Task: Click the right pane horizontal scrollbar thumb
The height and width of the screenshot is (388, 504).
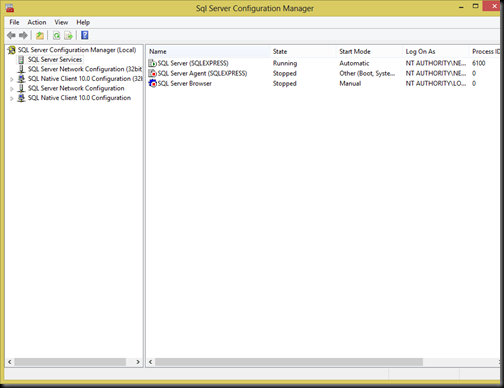Action: pyautogui.click(x=289, y=362)
